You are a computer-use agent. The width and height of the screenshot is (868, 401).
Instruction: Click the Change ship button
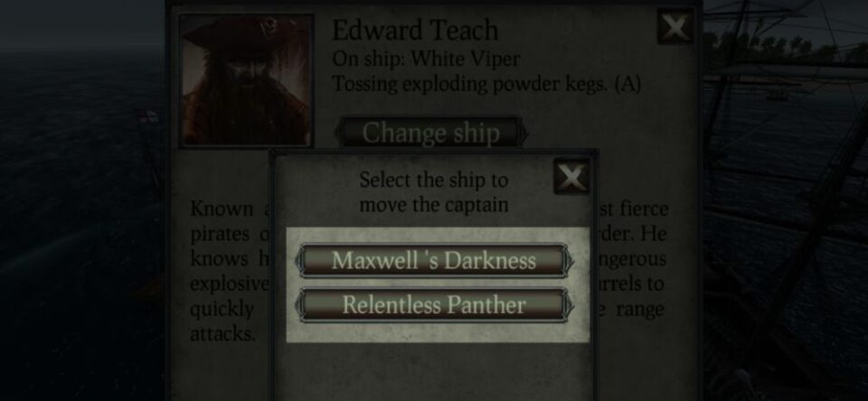430,133
